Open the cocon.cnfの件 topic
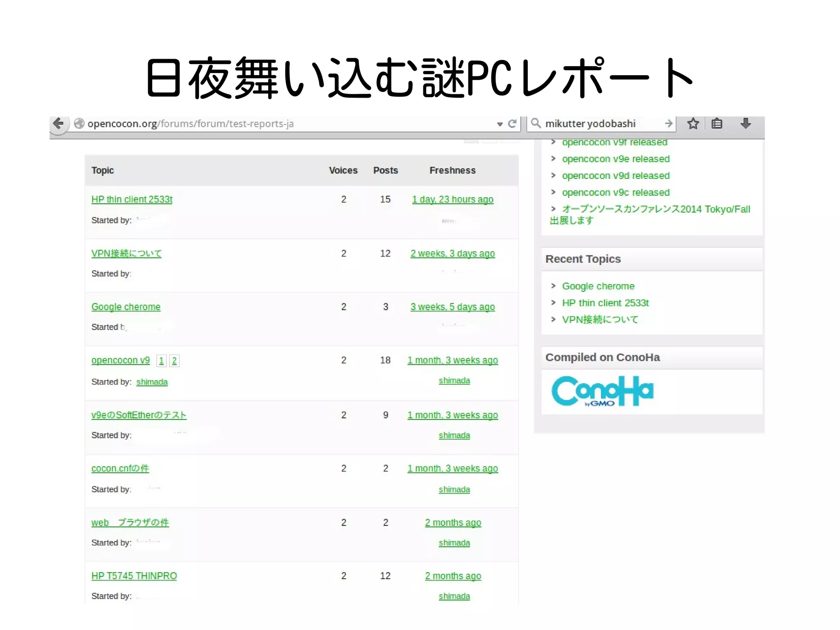This screenshot has width=840, height=630. click(120, 469)
